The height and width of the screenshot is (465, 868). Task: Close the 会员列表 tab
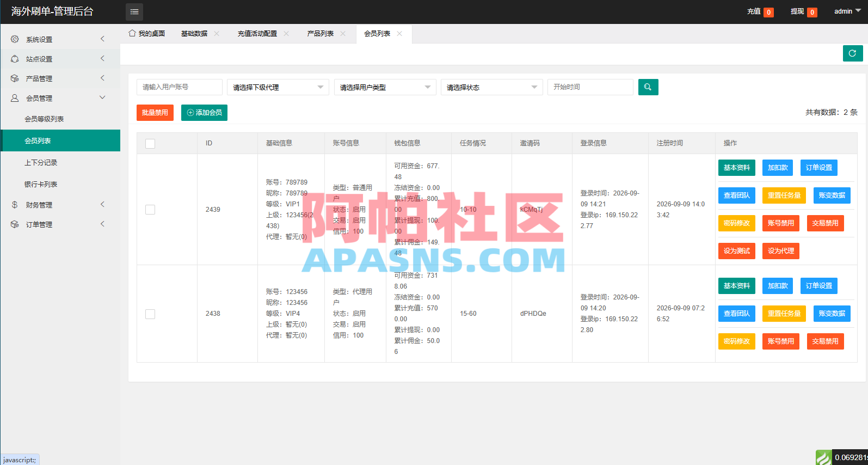click(x=399, y=34)
